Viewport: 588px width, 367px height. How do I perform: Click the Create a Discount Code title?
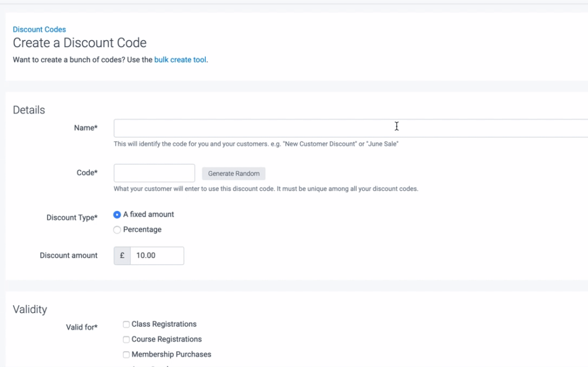[x=79, y=43]
